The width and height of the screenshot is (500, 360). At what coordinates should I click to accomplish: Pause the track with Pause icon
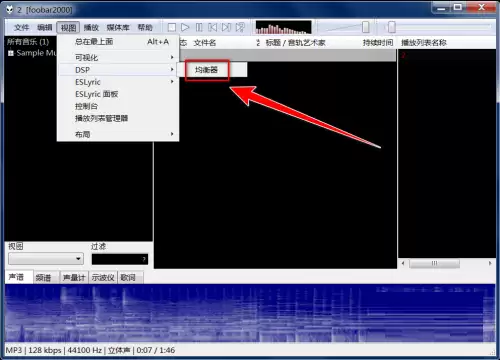[x=199, y=27]
